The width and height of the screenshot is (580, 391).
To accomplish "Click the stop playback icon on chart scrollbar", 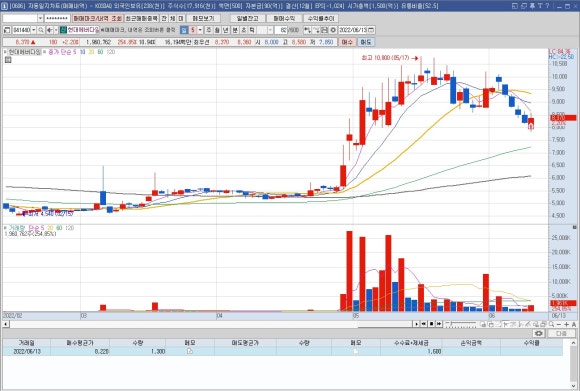I will (431, 324).
